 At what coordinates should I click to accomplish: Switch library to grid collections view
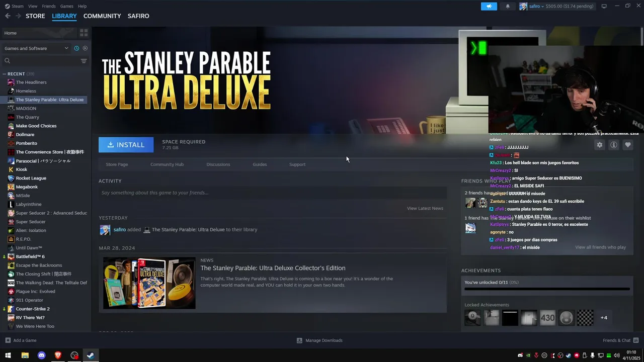84,33
